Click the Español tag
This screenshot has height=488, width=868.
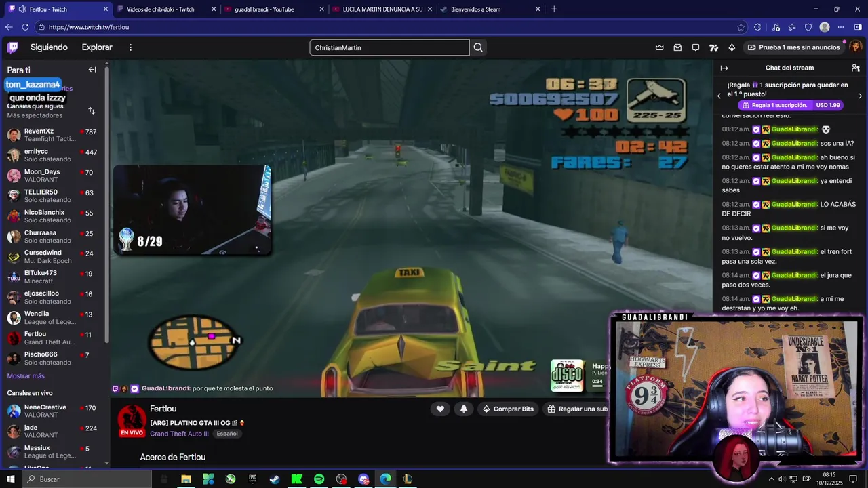[227, 434]
